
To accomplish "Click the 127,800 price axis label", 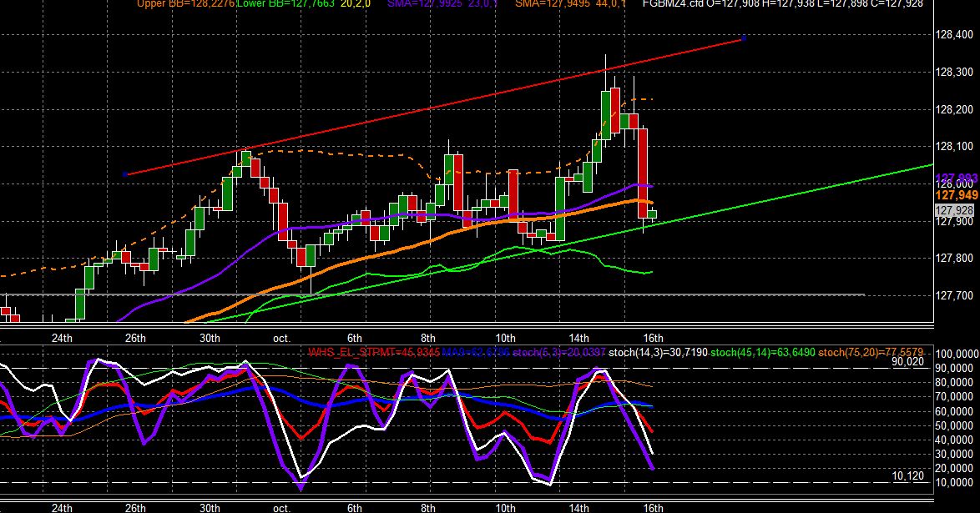I will (954, 258).
